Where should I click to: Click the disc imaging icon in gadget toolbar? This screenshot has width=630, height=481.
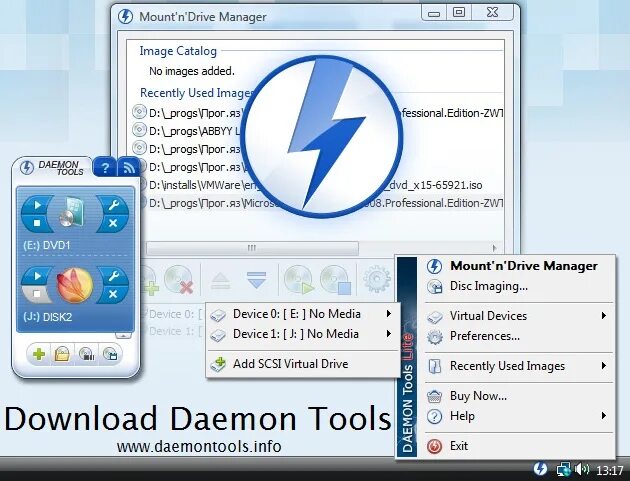click(86, 354)
